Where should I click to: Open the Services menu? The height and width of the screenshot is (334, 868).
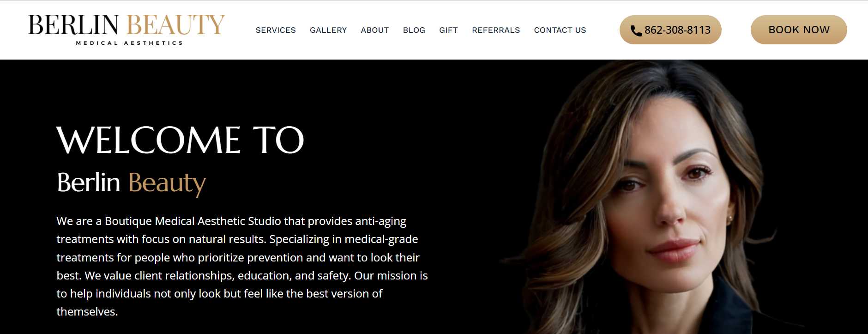point(276,30)
